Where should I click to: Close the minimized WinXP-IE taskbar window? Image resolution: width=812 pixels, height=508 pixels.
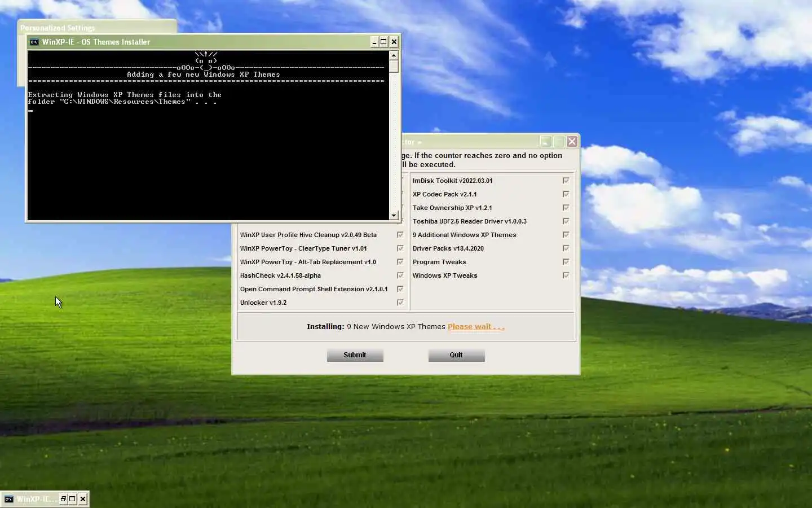(83, 499)
